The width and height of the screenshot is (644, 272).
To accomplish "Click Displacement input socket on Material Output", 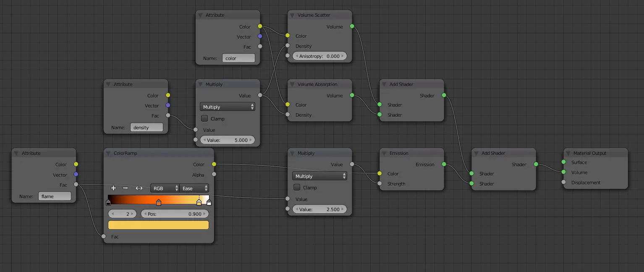I will 563,182.
